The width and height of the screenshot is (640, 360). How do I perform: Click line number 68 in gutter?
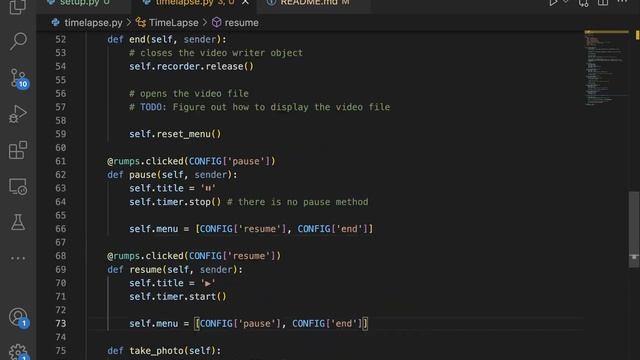pos(60,256)
